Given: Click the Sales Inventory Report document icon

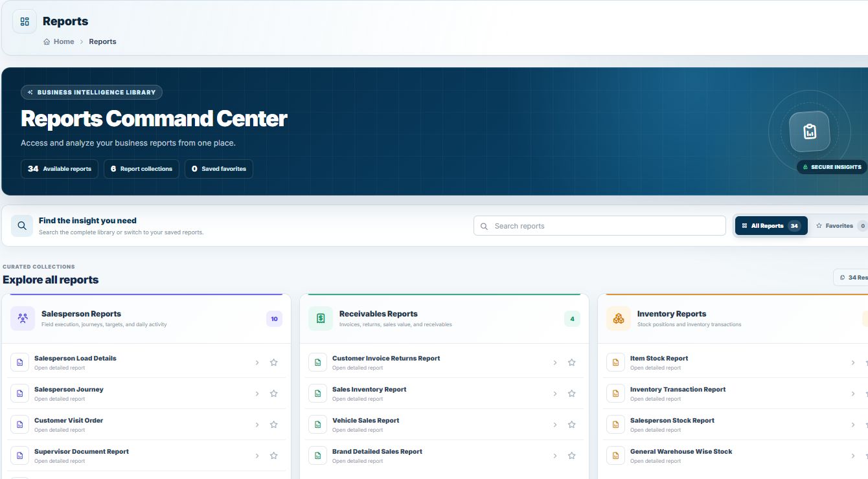Looking at the screenshot, I should (x=317, y=394).
